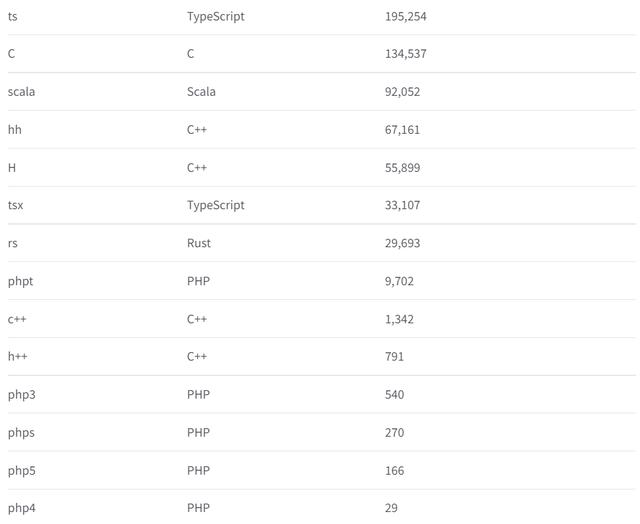Click the 'hh' extension cell
Screen dimensions: 640x524
click(14, 130)
